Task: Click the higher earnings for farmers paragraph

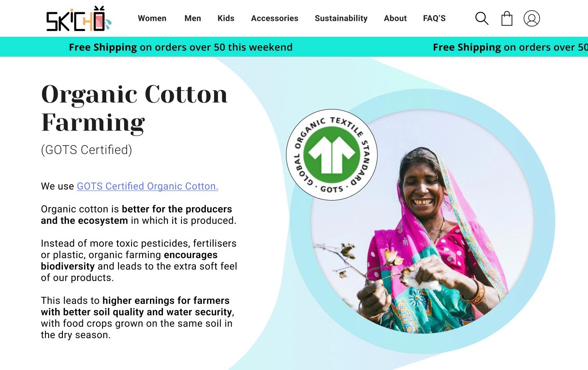Action: pos(138,318)
